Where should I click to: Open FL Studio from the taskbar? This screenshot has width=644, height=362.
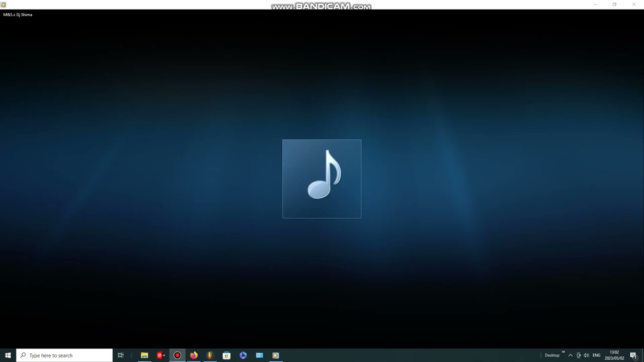tap(210, 355)
